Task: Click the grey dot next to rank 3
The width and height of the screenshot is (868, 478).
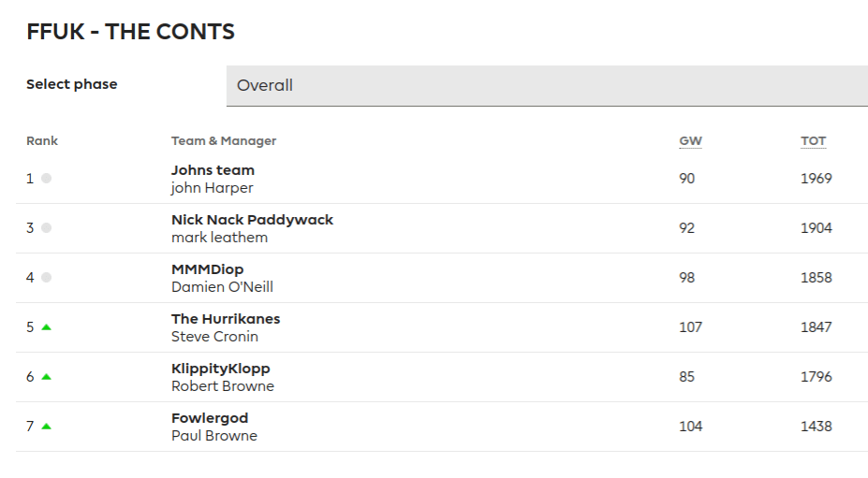Action: pyautogui.click(x=46, y=228)
